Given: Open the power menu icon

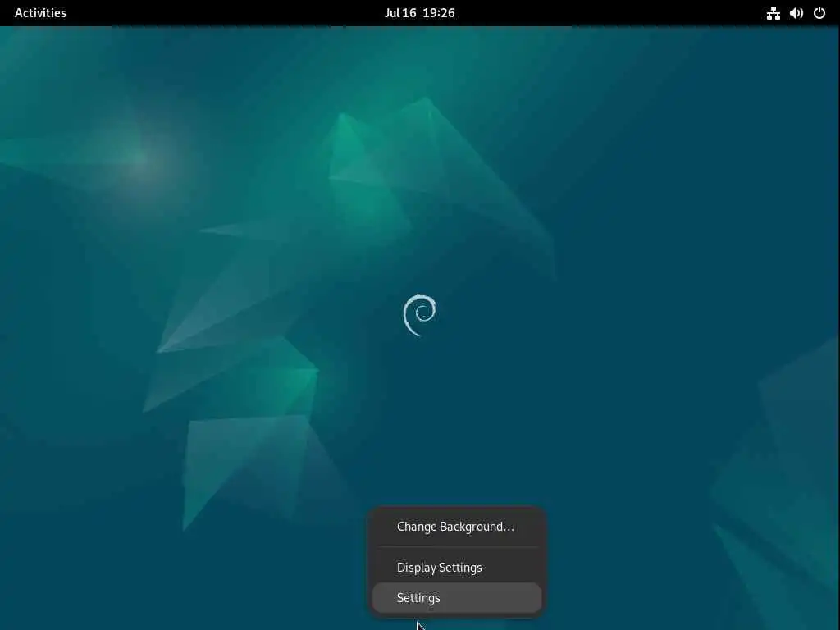Looking at the screenshot, I should point(819,13).
